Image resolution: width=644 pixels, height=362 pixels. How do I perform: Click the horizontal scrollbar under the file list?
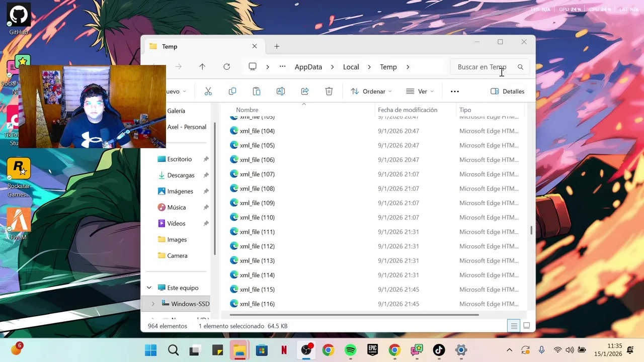pos(354,315)
